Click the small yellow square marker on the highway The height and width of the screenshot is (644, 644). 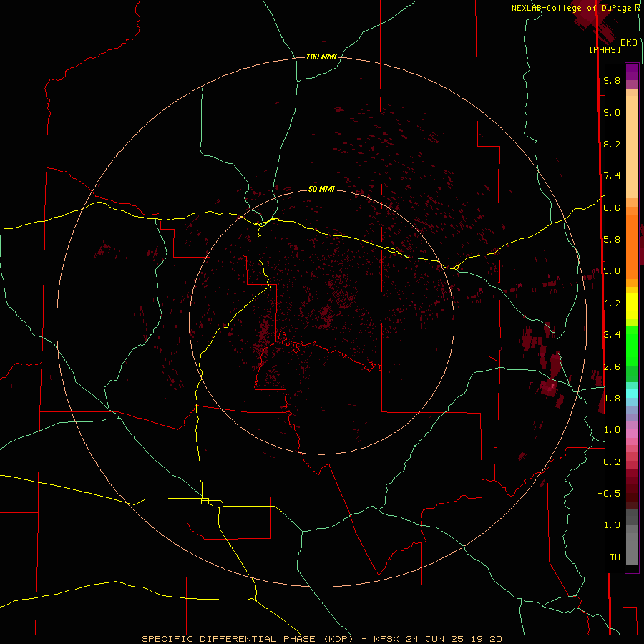(205, 501)
